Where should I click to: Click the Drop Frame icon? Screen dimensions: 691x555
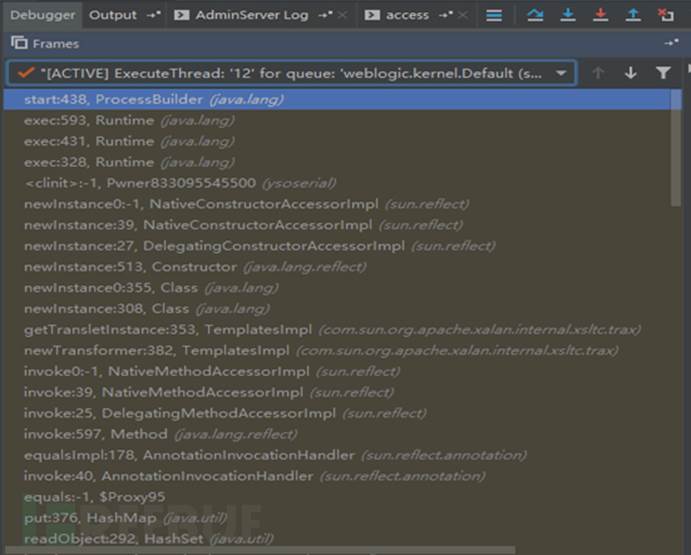tap(665, 15)
